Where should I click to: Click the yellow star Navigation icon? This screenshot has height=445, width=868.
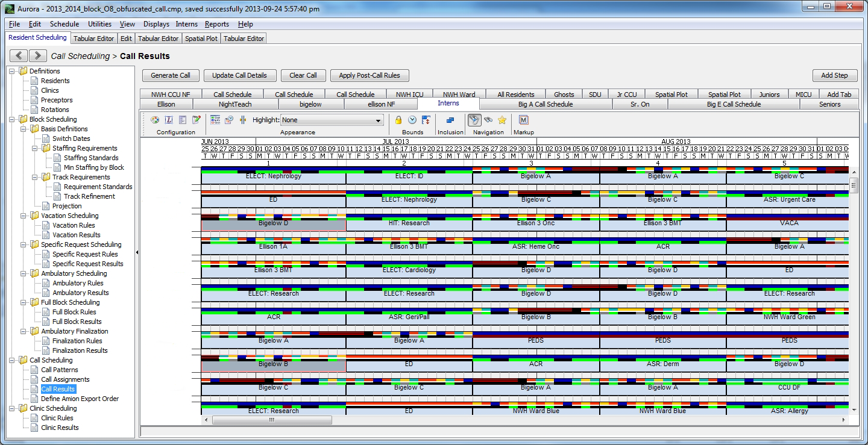click(502, 120)
